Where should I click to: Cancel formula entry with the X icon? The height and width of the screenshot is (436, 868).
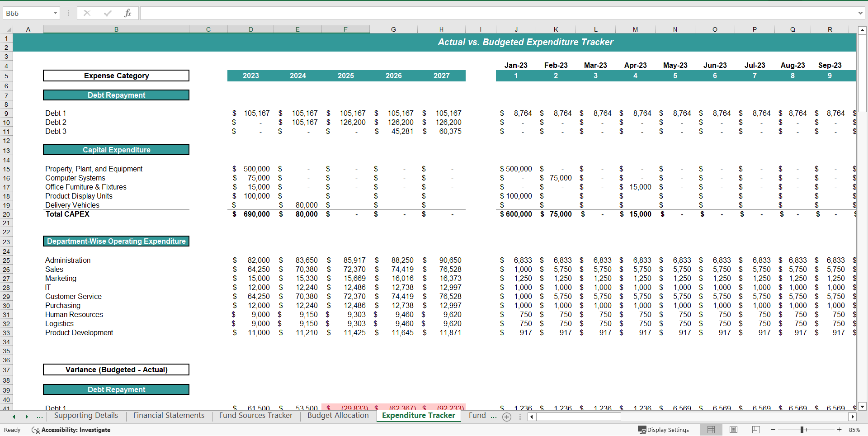point(87,13)
